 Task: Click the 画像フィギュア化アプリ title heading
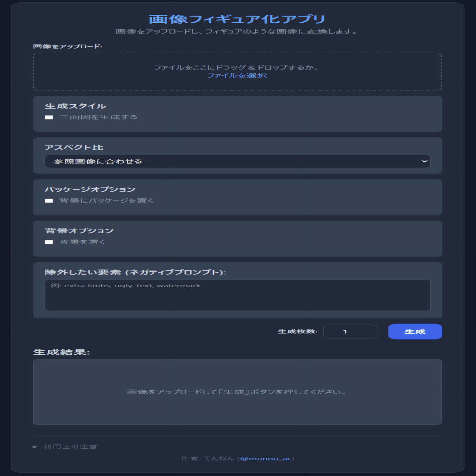tap(237, 19)
